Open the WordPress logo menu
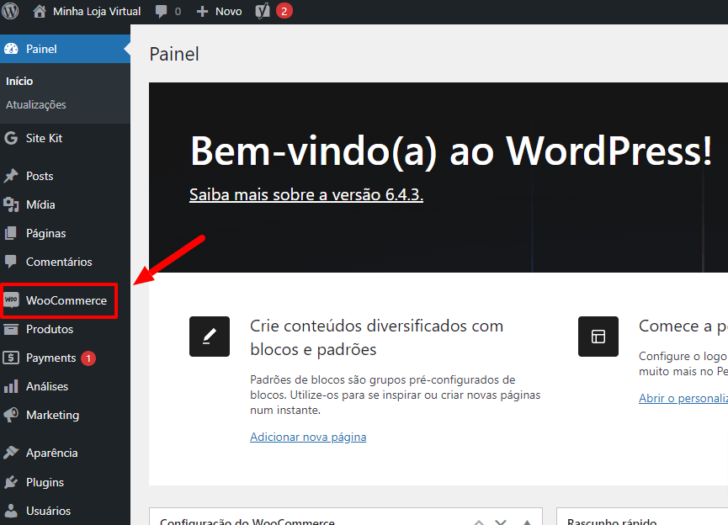 click(10, 11)
